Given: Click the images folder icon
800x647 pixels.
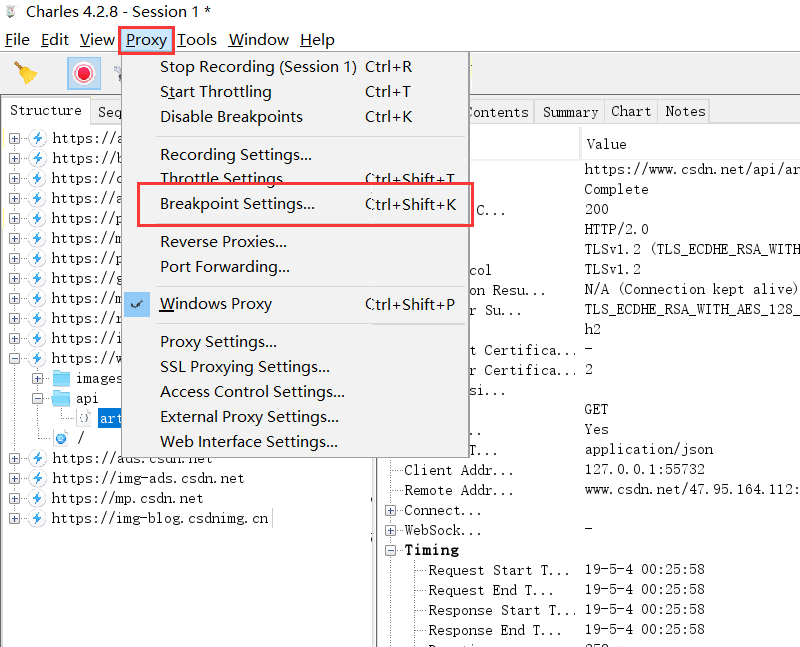Looking at the screenshot, I should click(x=61, y=378).
